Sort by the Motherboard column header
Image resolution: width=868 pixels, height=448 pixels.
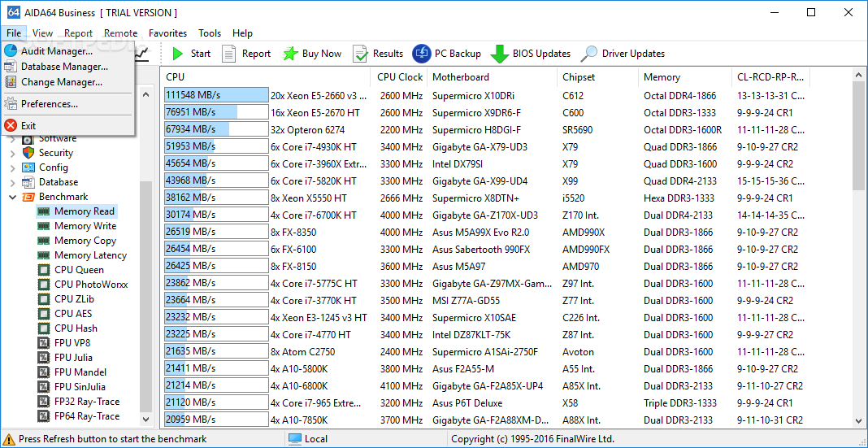click(x=493, y=77)
